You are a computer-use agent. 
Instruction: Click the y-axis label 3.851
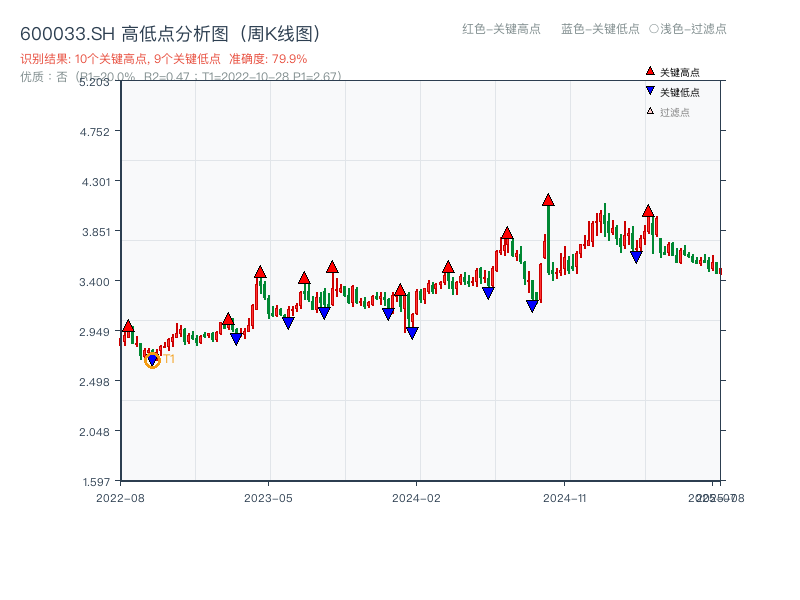coord(96,232)
